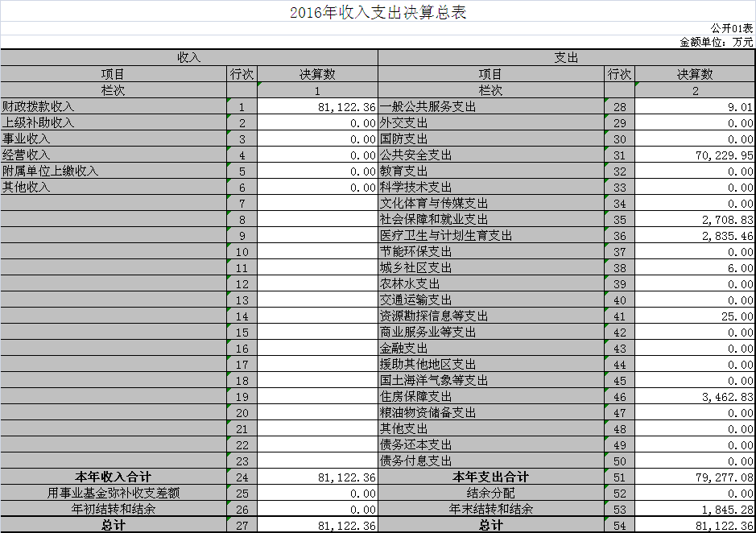Select the 支出 section header cell
This screenshot has height=533, width=756.
566,58
